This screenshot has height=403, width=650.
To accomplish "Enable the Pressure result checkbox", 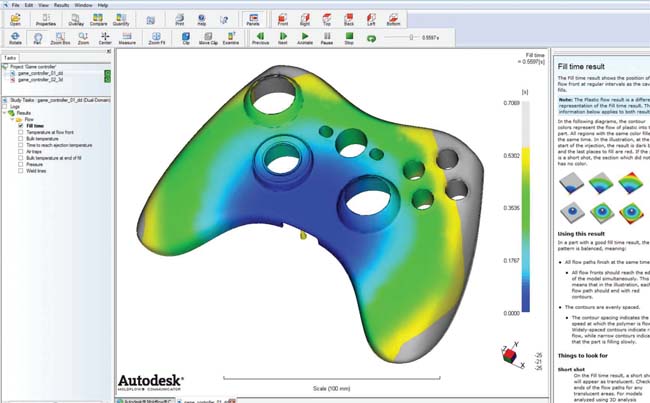I will point(21,164).
